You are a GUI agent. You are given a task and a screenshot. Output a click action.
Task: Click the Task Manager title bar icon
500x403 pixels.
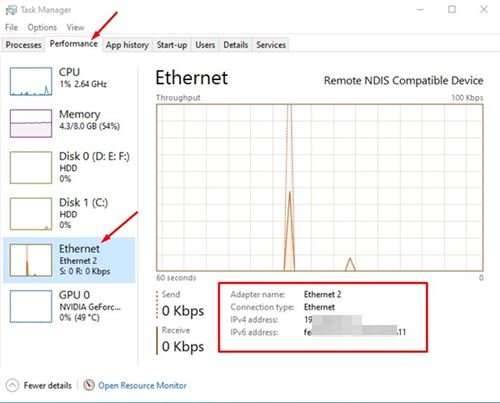[x=11, y=10]
